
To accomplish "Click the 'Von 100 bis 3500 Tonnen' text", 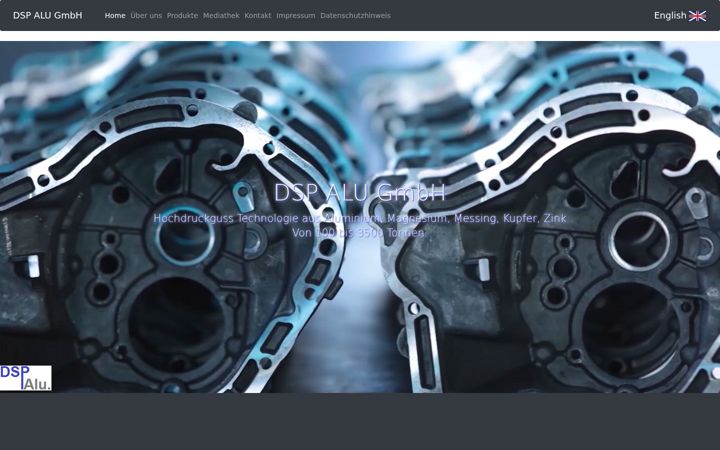I will [358, 233].
